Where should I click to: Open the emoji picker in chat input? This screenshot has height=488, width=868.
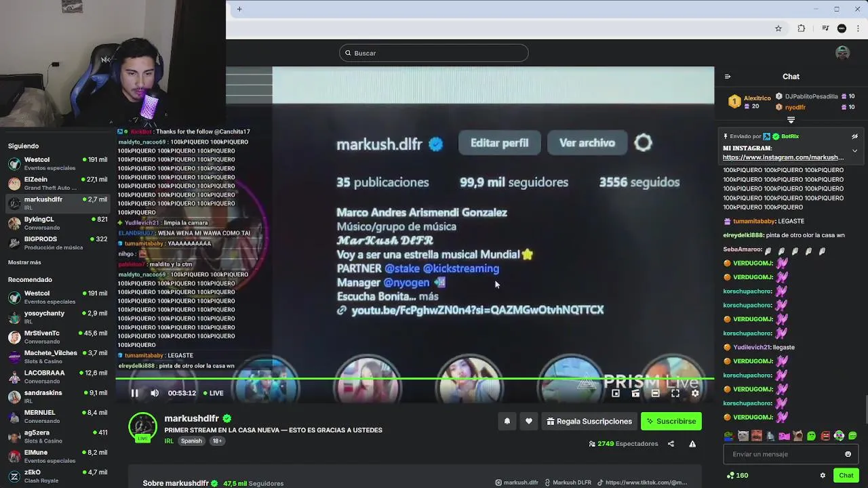click(848, 454)
